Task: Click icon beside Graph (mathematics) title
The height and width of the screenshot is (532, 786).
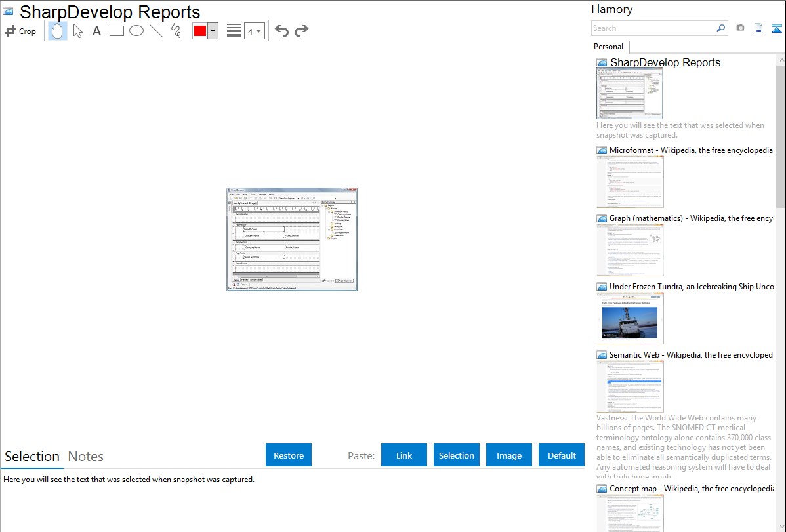Action: (602, 218)
